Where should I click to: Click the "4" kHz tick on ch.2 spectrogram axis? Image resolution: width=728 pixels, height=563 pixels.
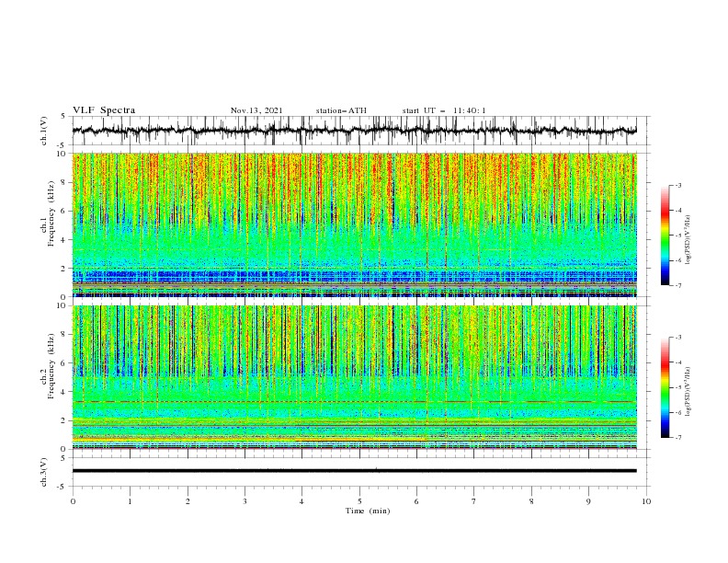65,392
